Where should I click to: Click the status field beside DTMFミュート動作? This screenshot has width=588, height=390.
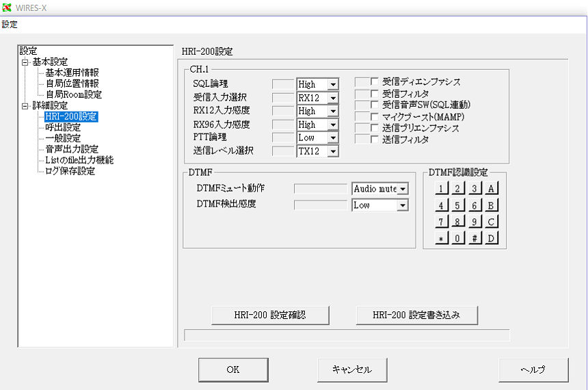(321, 188)
